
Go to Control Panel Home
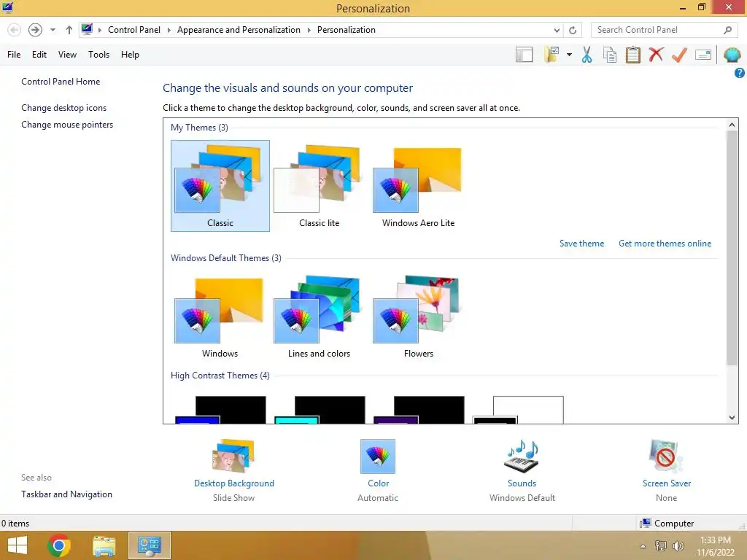pos(61,82)
